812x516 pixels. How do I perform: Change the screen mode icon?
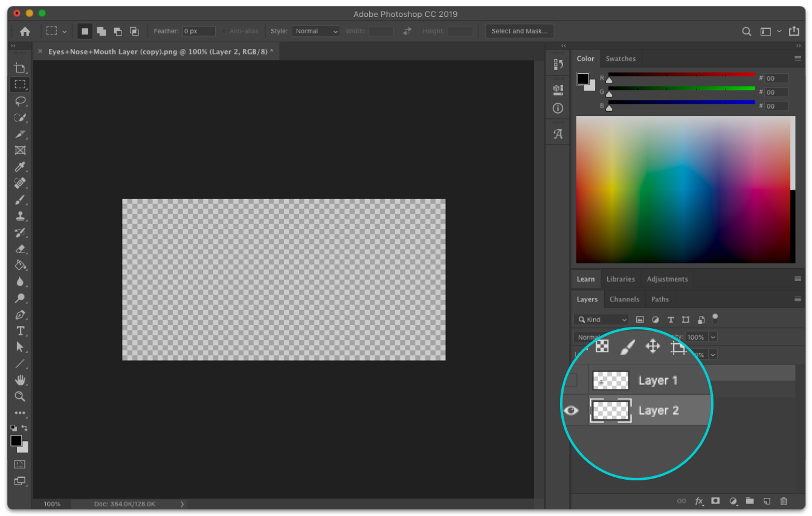pyautogui.click(x=20, y=481)
